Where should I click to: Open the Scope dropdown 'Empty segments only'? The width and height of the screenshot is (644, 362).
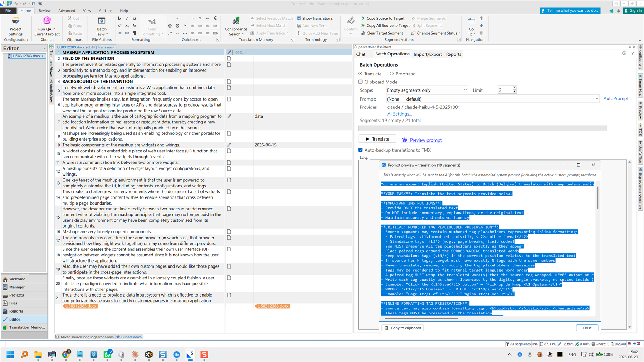(427, 90)
